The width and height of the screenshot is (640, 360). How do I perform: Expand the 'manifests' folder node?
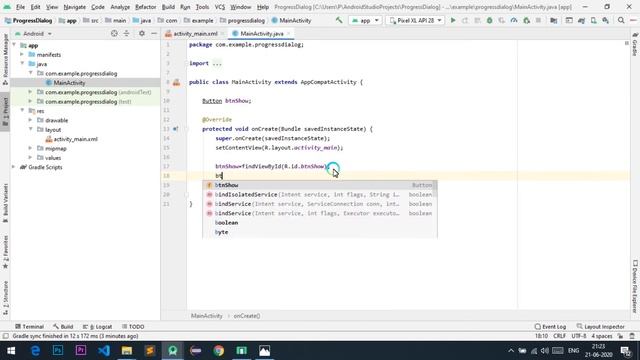[22, 55]
